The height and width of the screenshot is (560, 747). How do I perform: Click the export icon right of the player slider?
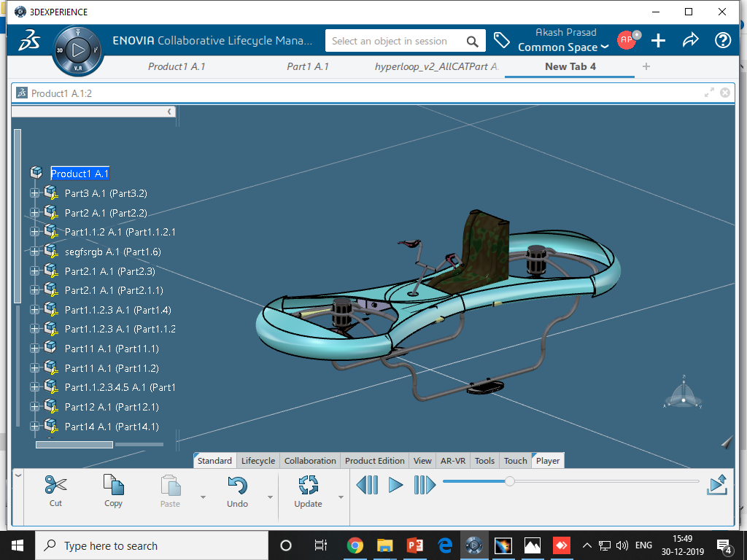click(717, 485)
